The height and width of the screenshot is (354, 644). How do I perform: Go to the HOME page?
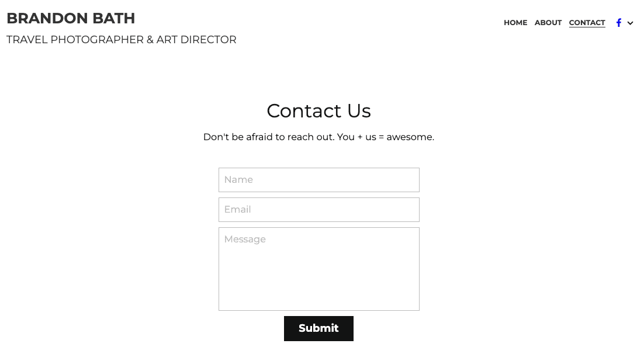pyautogui.click(x=515, y=23)
